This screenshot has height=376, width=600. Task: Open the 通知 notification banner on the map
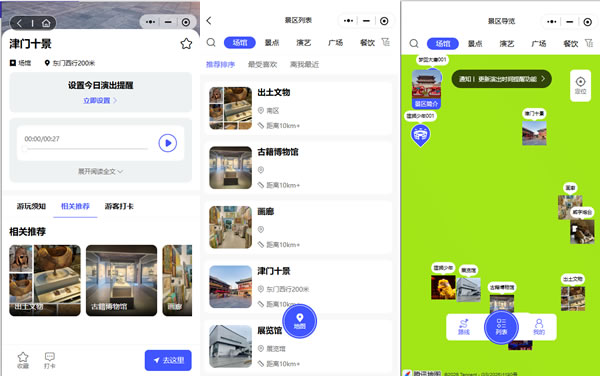tap(502, 79)
